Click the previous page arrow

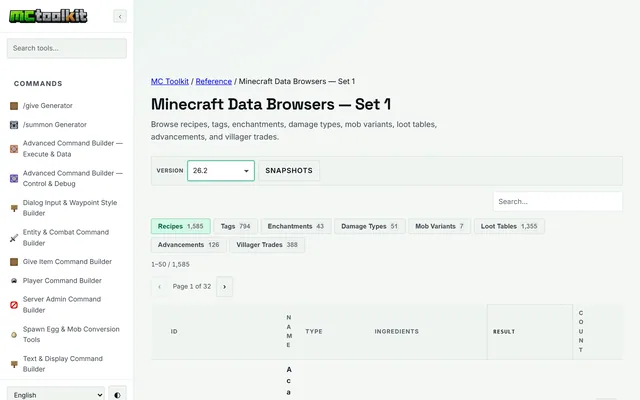pyautogui.click(x=159, y=287)
